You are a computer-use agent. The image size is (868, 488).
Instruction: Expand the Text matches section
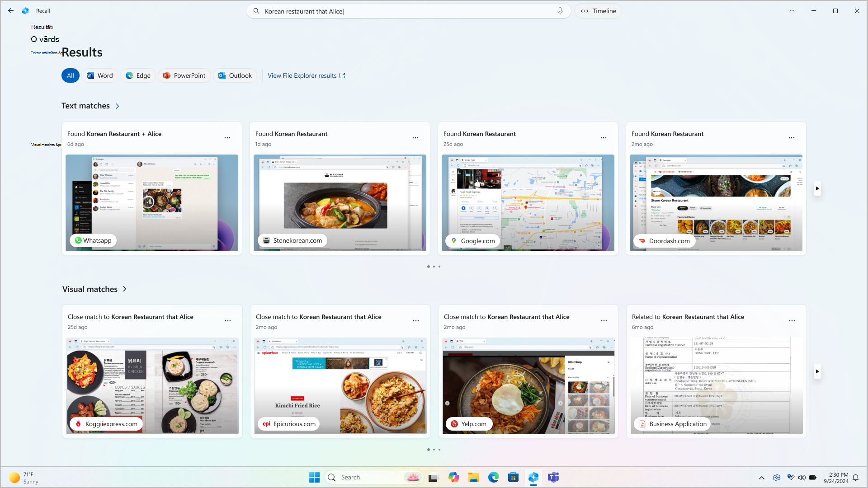pyautogui.click(x=117, y=106)
